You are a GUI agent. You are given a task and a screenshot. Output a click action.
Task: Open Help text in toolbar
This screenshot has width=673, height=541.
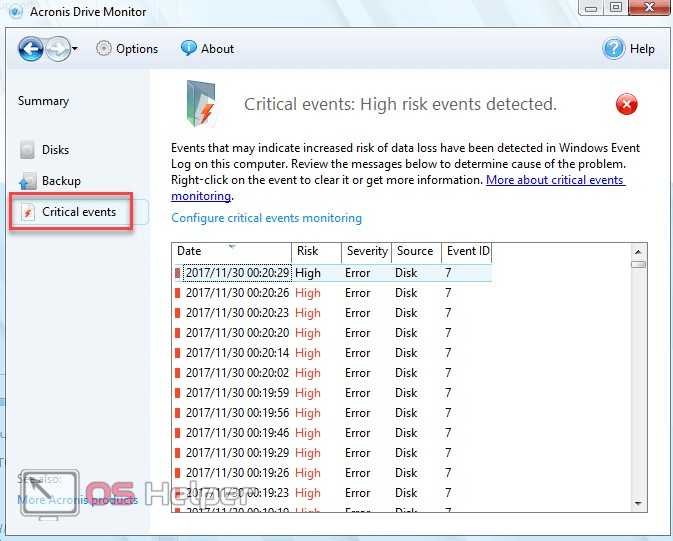coord(642,49)
